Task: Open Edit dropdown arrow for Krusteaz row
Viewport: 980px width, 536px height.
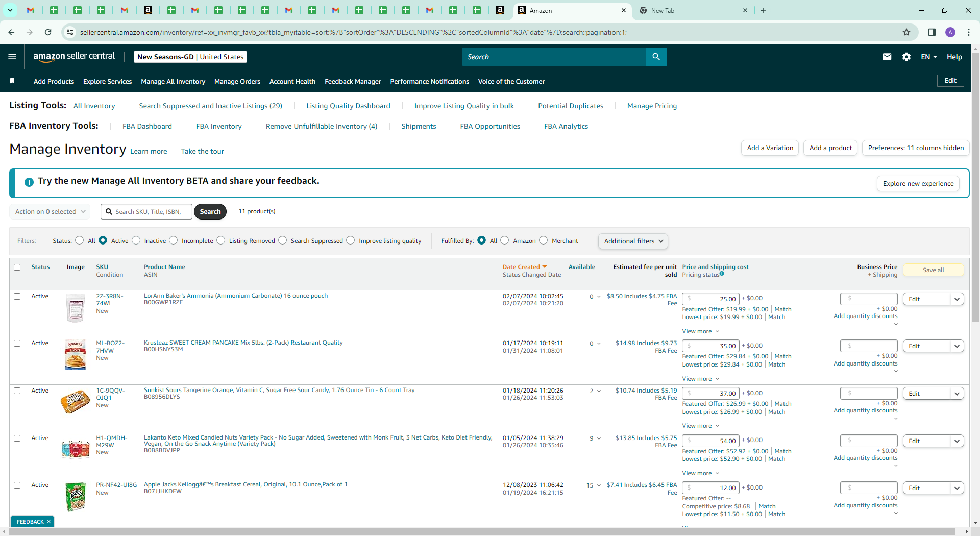Action: click(957, 346)
